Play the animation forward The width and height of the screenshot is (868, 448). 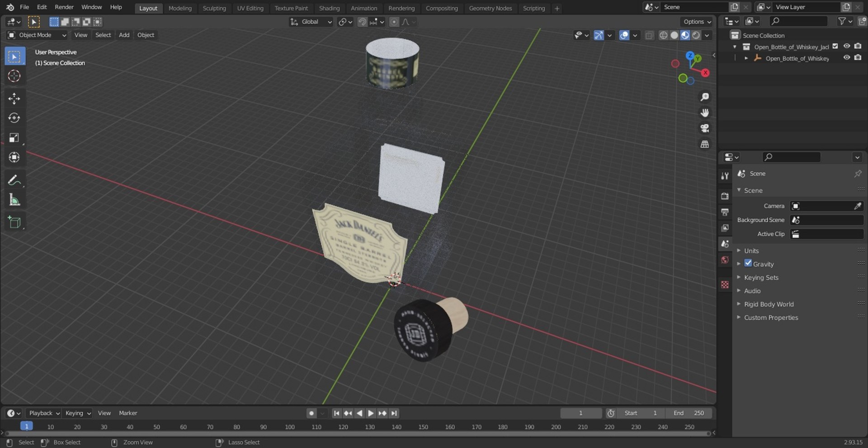(371, 413)
